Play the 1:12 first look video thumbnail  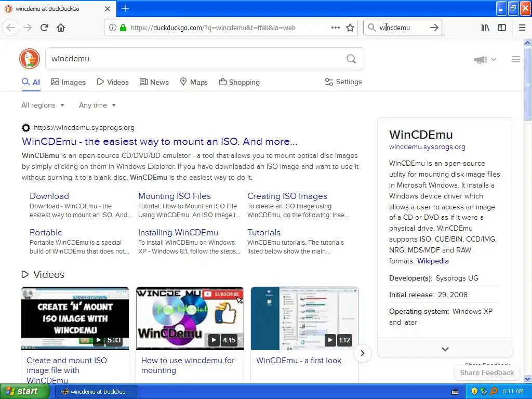[x=304, y=318]
